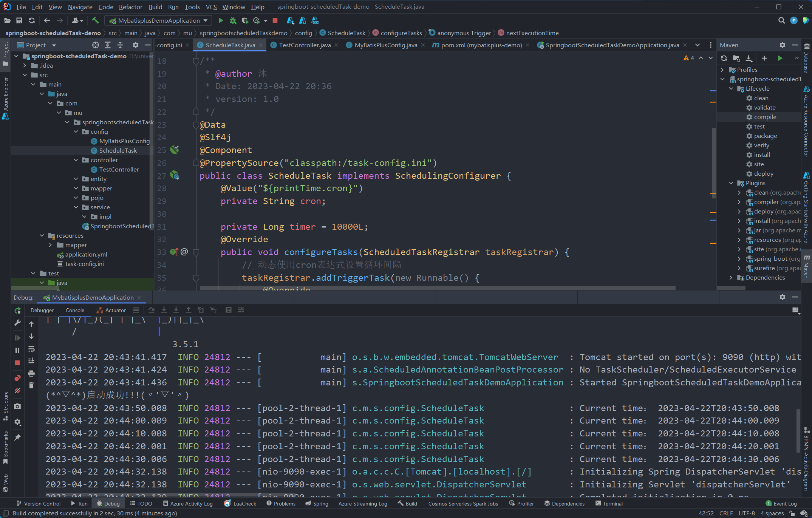
Task: Switch to the MyBatisPlusConfig.java editor tab
Action: [x=386, y=45]
